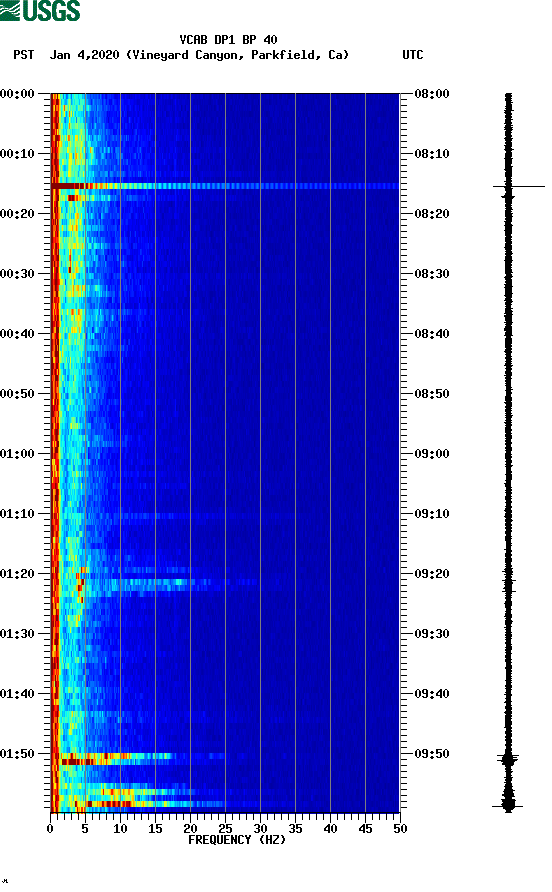Click the '15' frequency axis label

[x=155, y=829]
